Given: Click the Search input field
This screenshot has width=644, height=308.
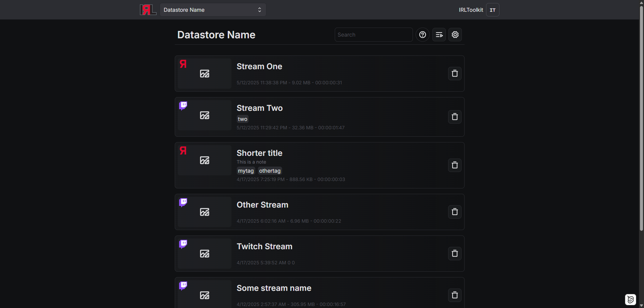Looking at the screenshot, I should point(373,35).
